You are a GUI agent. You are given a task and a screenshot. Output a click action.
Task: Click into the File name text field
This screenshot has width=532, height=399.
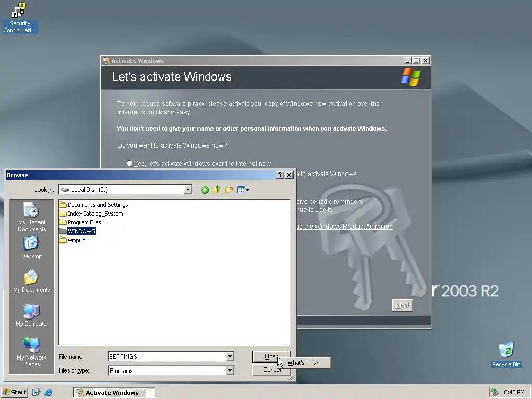click(167, 356)
